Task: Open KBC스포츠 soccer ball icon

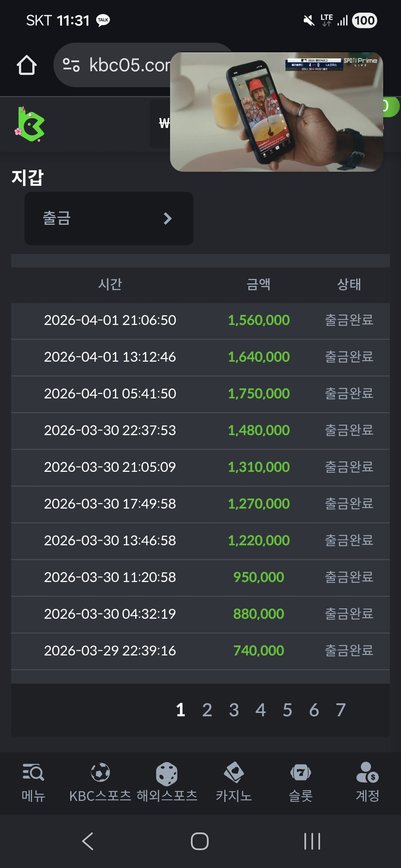Action: (x=100, y=773)
